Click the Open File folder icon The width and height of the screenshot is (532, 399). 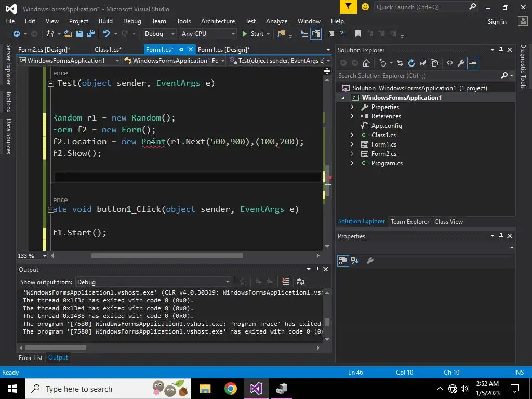coord(68,34)
